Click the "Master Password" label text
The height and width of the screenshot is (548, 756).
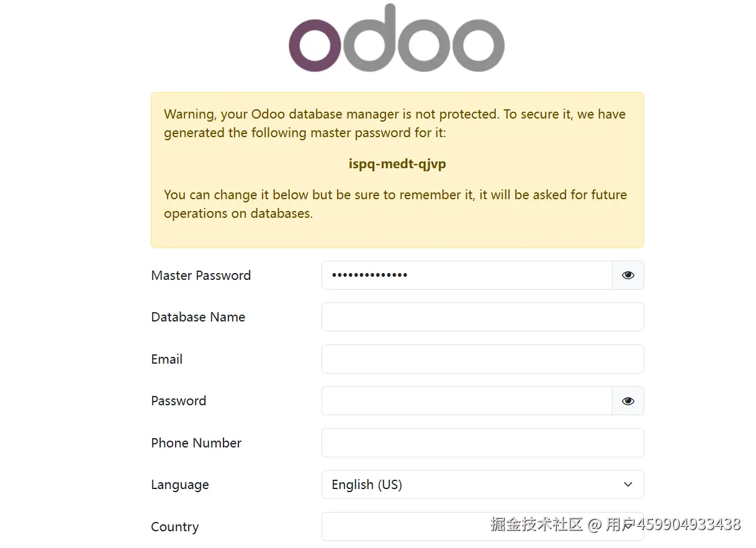(x=201, y=276)
